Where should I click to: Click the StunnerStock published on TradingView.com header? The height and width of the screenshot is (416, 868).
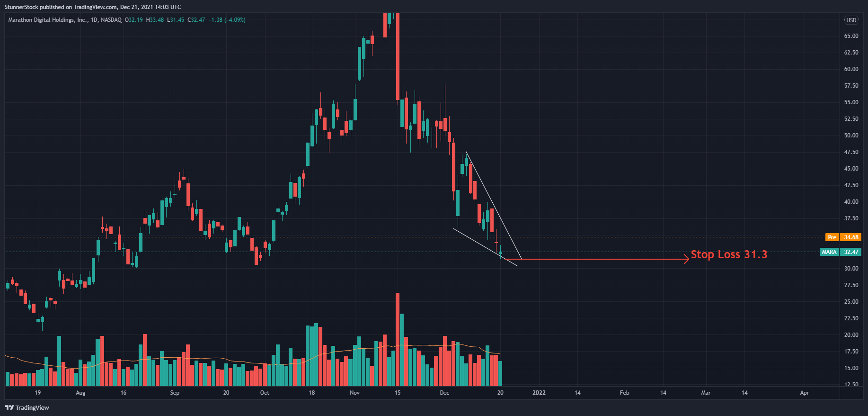coord(93,7)
